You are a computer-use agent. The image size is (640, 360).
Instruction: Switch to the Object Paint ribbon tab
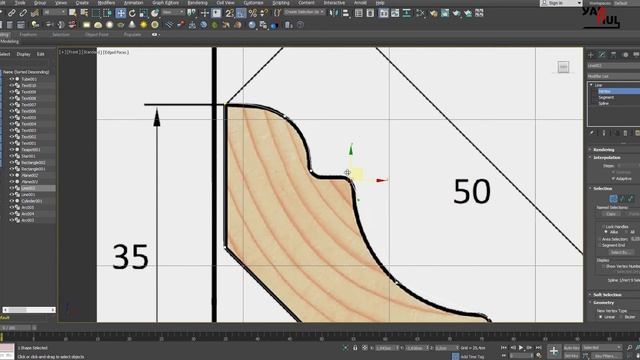pos(97,35)
